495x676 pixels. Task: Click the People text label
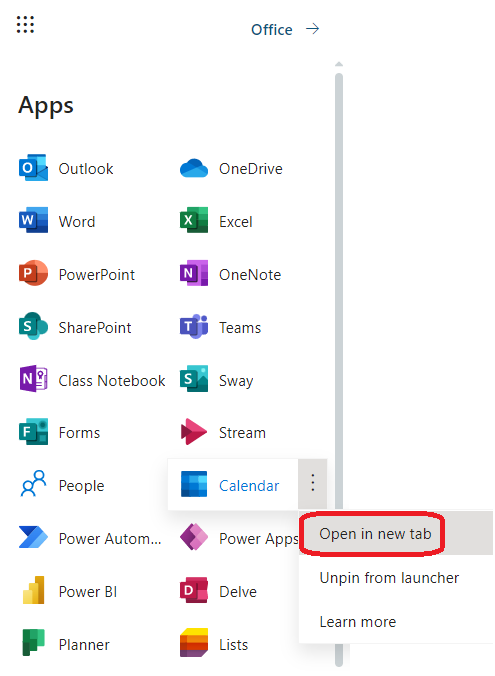click(x=81, y=486)
